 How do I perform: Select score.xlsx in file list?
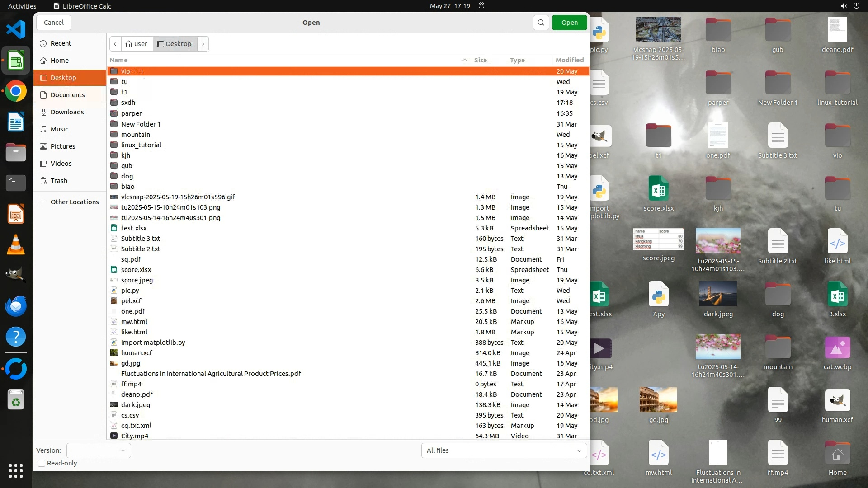136,270
